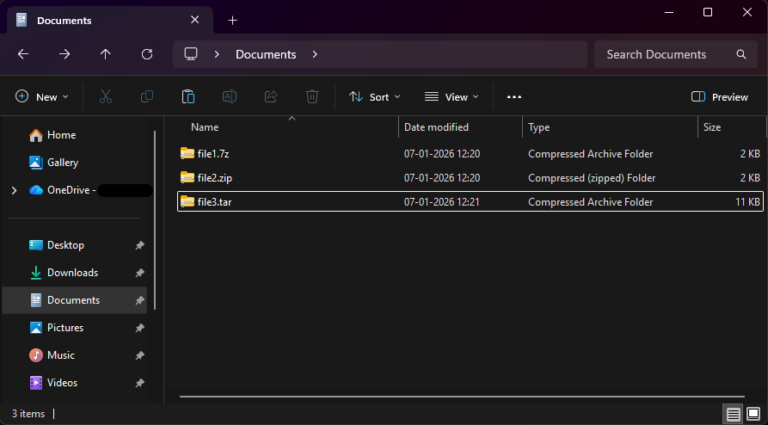
Task: Click 'Compressed (zipped) Folder' type cell
Action: click(592, 178)
